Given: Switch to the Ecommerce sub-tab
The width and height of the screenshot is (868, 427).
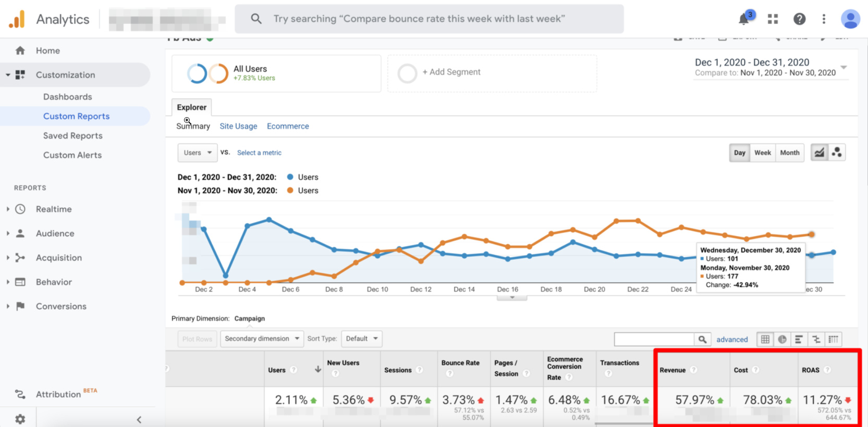Looking at the screenshot, I should pyautogui.click(x=288, y=126).
